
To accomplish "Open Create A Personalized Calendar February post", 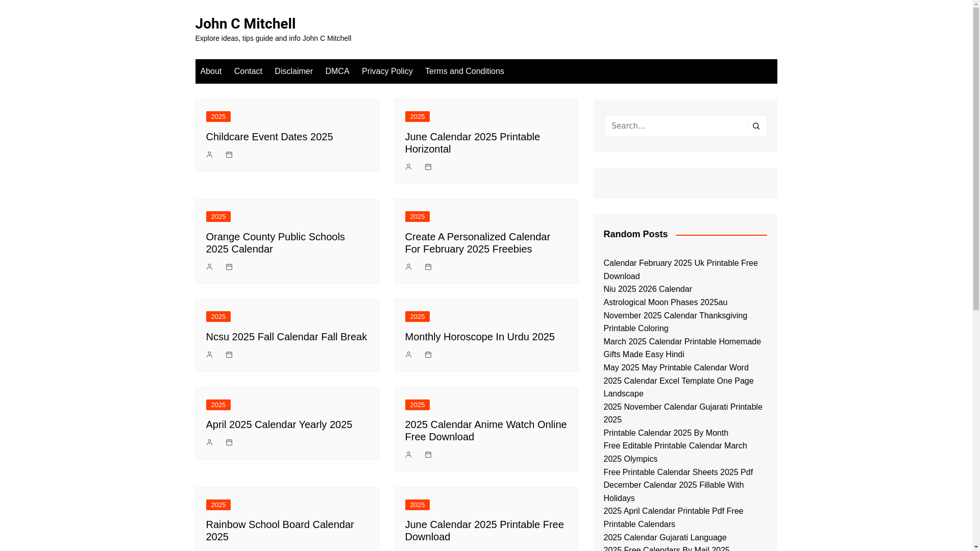I will click(x=478, y=243).
